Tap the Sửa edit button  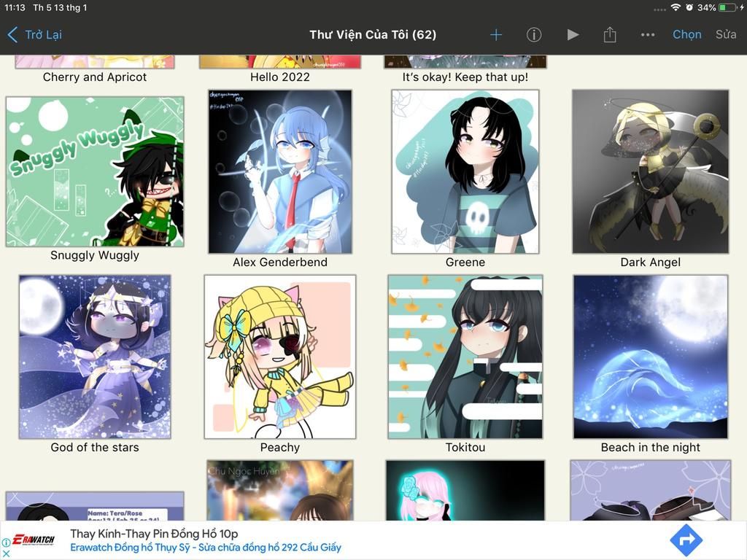click(x=726, y=35)
